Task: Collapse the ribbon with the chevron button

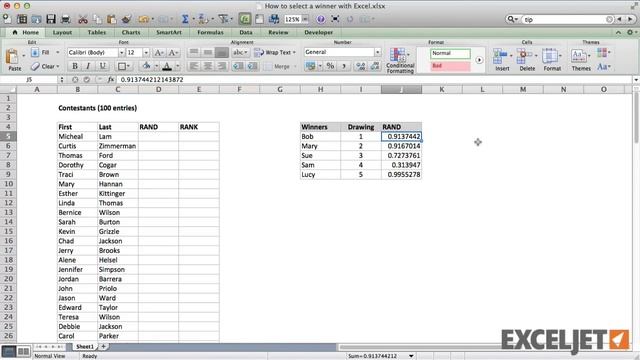Action: 618,32
